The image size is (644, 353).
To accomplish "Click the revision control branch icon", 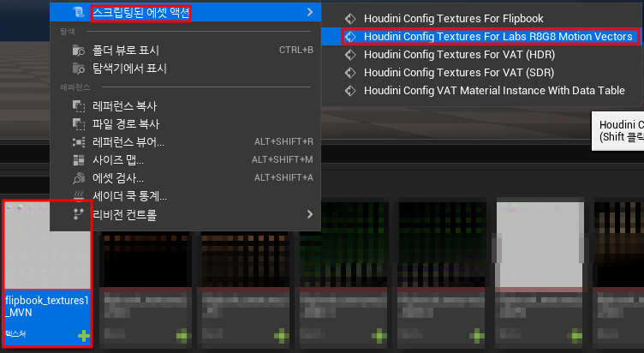I will [x=79, y=214].
